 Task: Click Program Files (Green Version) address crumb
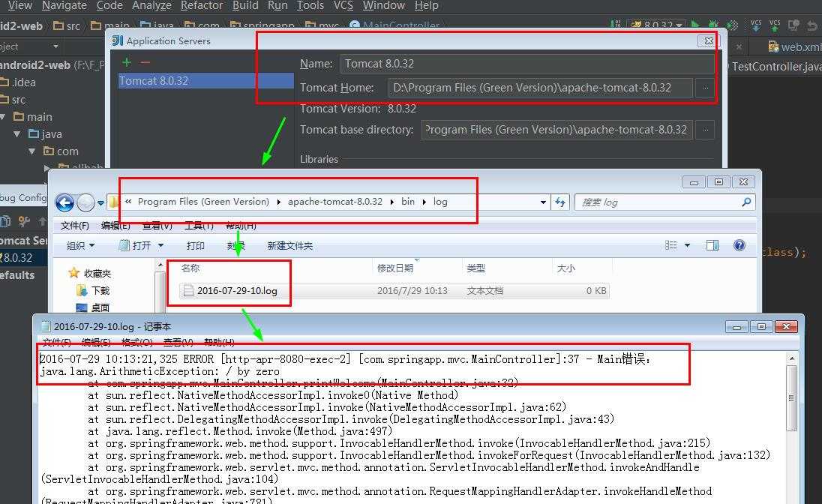coord(203,202)
